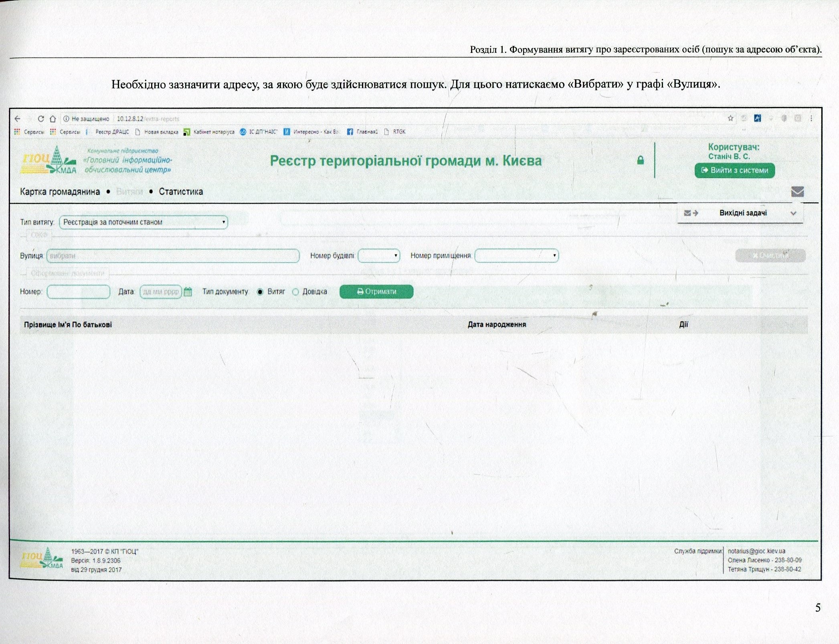Open 'Реєстр ДРАЦС' bookmark
This screenshot has width=839, height=644.
pyautogui.click(x=108, y=131)
